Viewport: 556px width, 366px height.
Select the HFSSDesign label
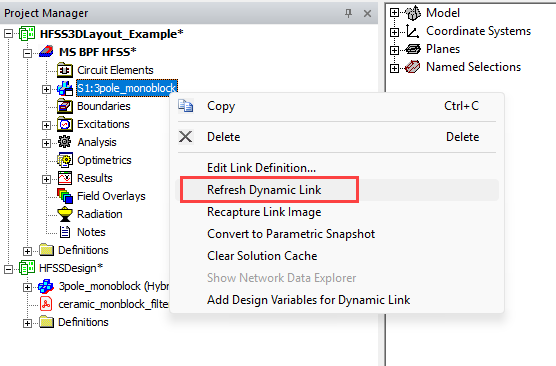(71, 268)
